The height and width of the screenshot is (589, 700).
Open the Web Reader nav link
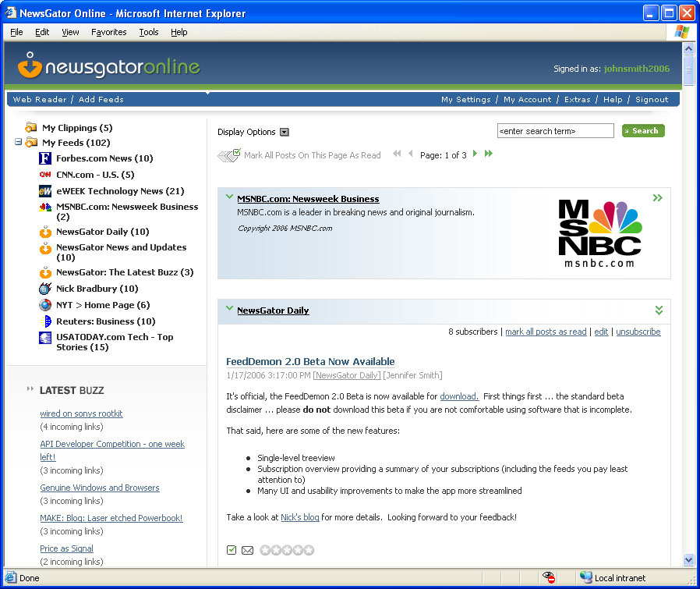[40, 99]
